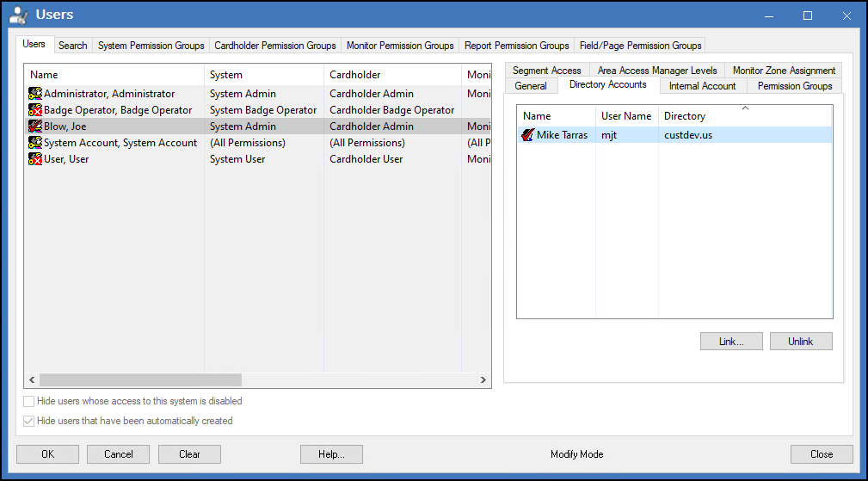This screenshot has height=481, width=868.
Task: Click 'System Badge Operator' cell
Action: tap(263, 110)
